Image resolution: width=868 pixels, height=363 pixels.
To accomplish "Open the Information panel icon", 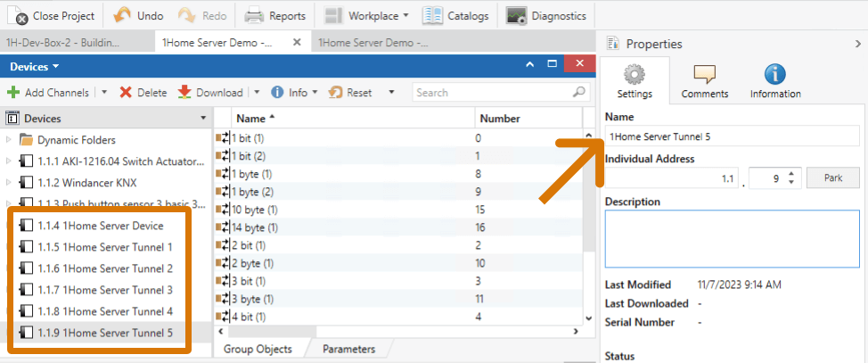I will point(774,76).
